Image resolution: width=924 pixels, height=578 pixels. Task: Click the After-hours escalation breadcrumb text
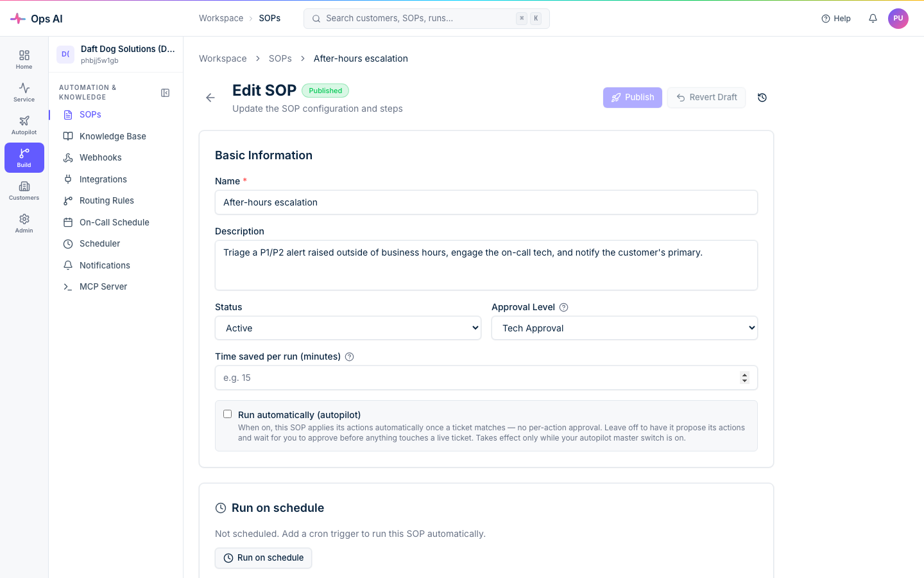pyautogui.click(x=361, y=58)
